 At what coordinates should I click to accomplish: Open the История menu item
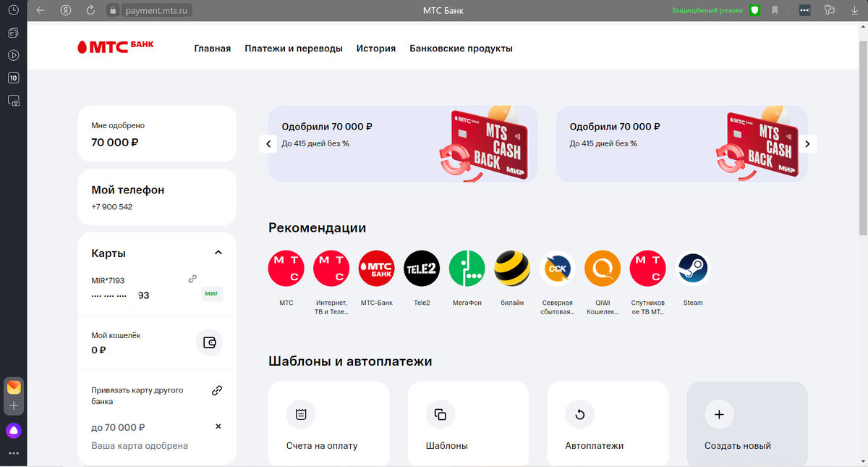[x=376, y=49]
